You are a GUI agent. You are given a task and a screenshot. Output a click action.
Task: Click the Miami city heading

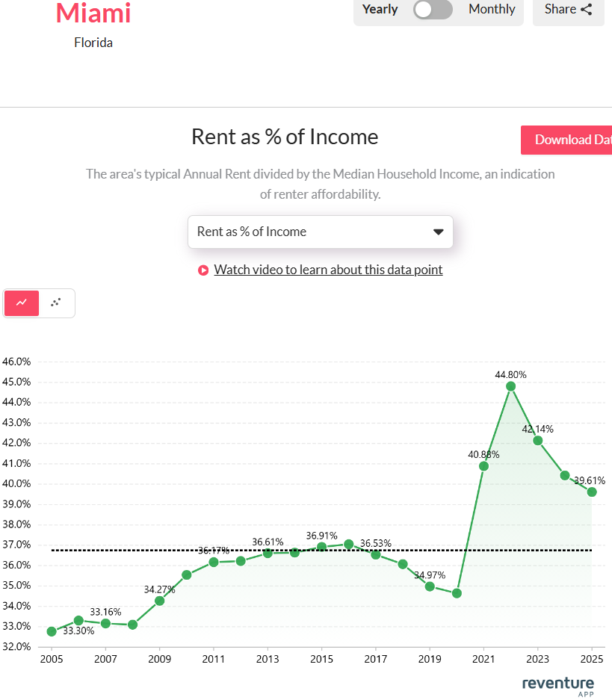point(93,13)
